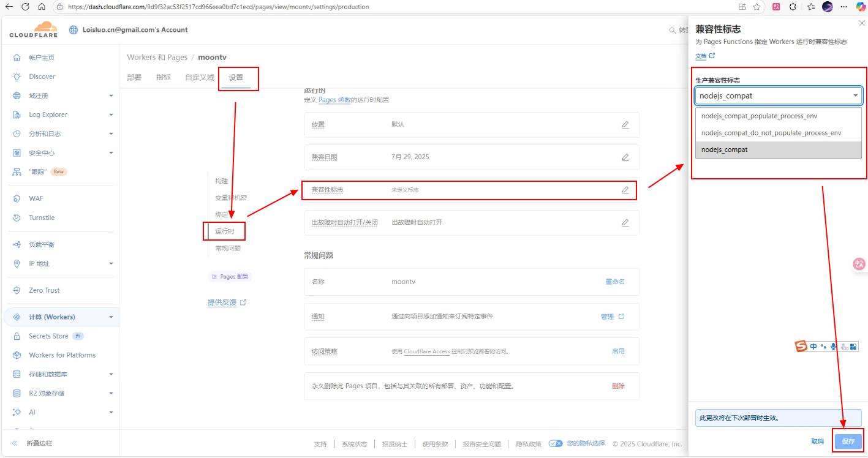Collapse 计算 (Workers) sidebar chevron
This screenshot has height=458, width=868.
tap(111, 317)
